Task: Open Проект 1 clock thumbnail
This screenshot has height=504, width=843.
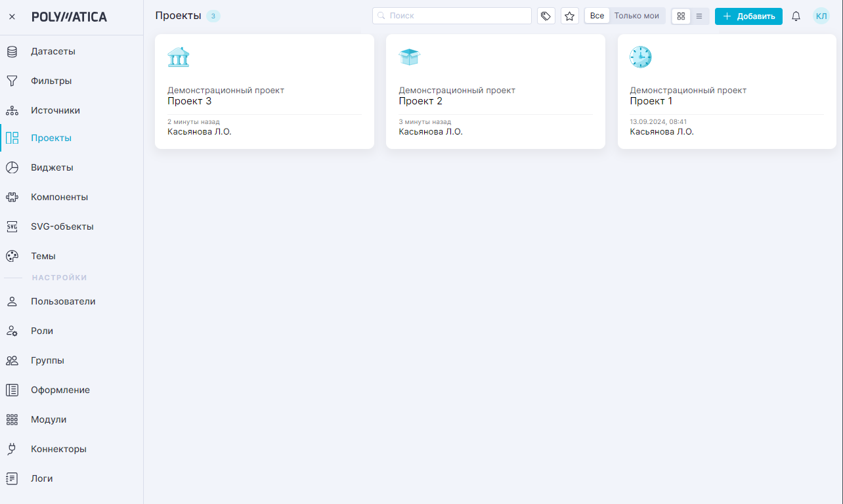Action: (x=640, y=57)
